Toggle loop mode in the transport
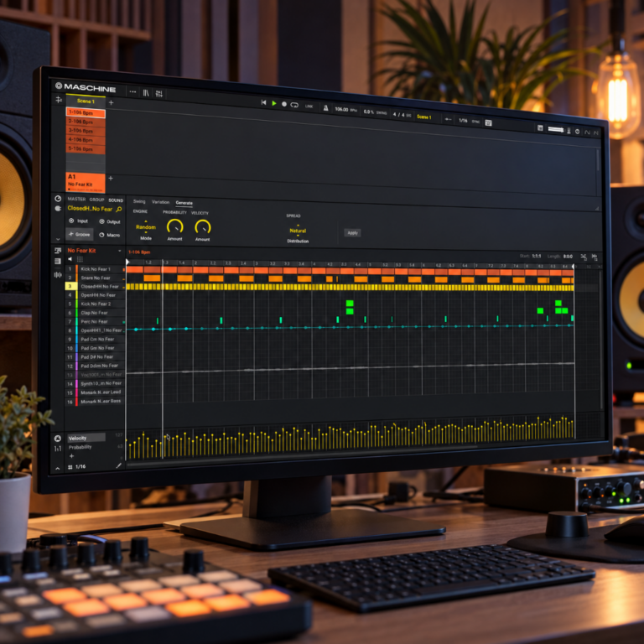Image resolution: width=644 pixels, height=644 pixels. click(x=294, y=105)
